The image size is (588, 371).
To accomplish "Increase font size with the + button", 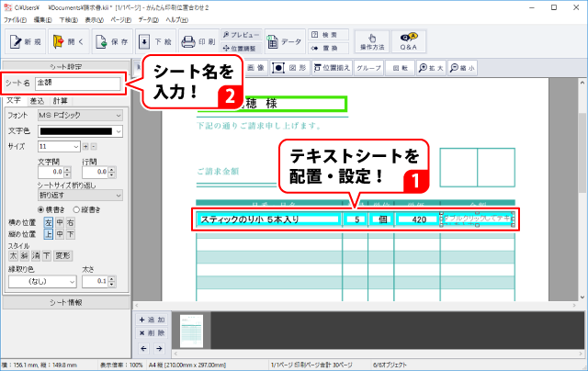I will click(85, 147).
